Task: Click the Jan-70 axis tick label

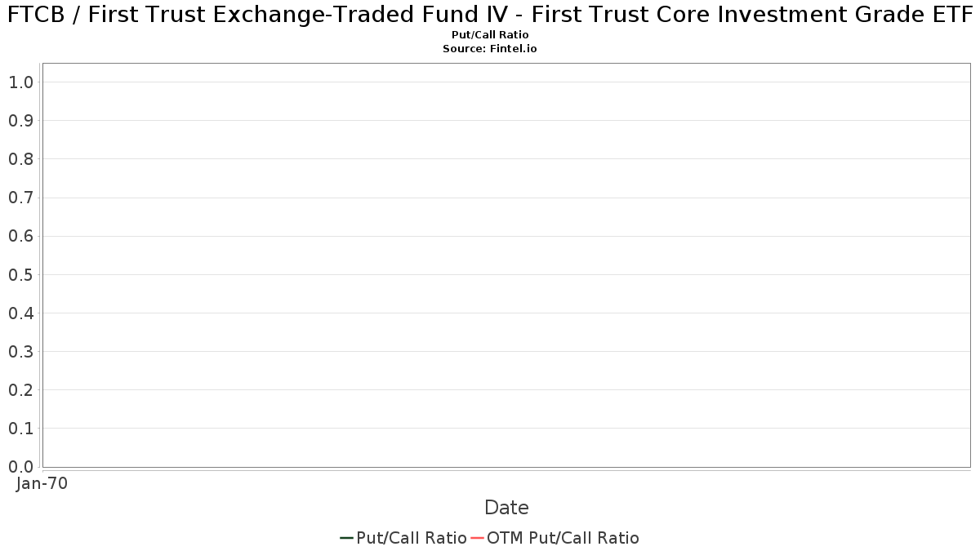Action: tap(42, 483)
